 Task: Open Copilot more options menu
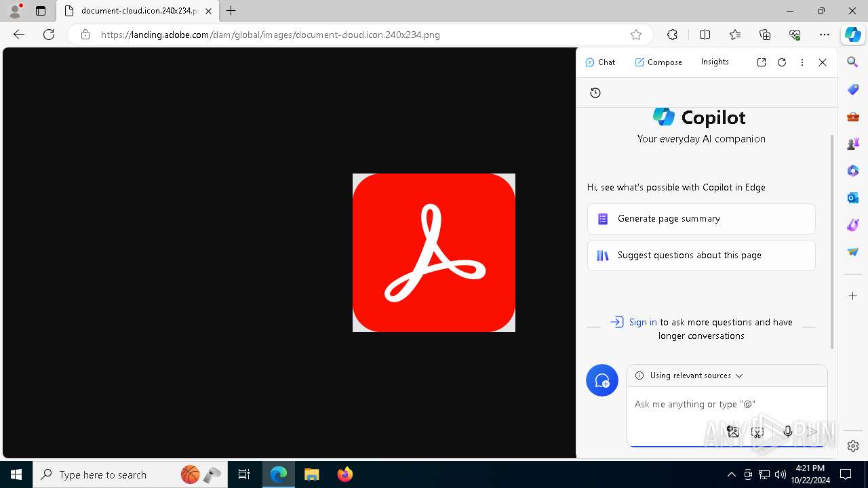pos(802,62)
